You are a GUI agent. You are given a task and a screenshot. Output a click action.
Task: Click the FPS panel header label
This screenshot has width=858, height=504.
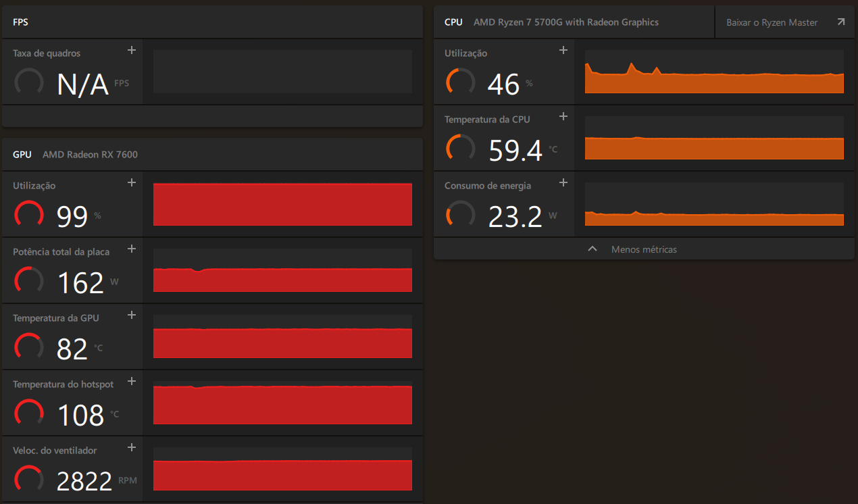tap(20, 22)
